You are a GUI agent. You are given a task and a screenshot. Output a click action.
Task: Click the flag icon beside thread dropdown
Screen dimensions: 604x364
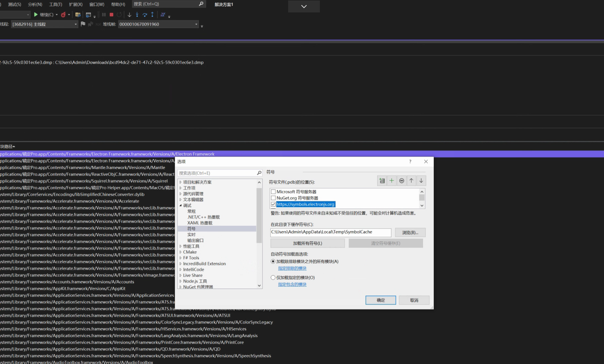click(x=83, y=24)
